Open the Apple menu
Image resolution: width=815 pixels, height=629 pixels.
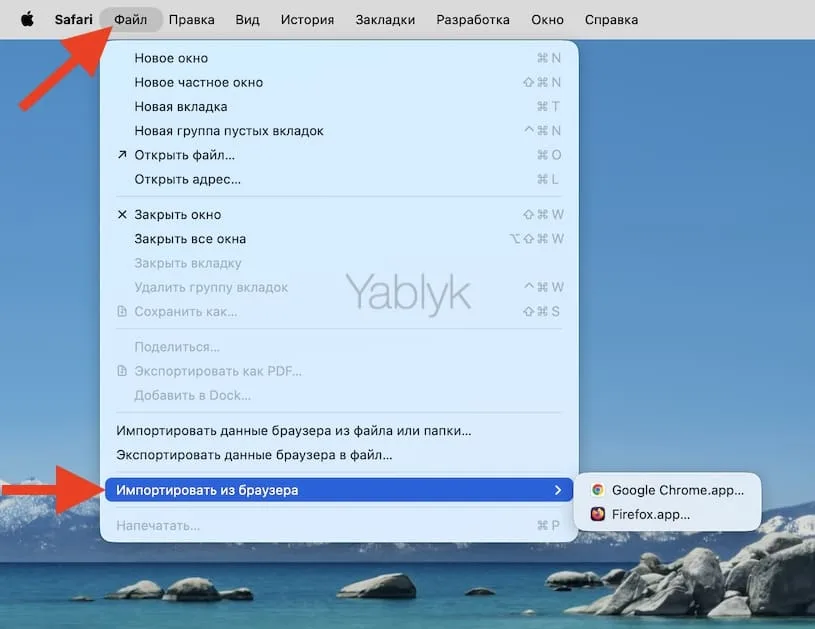(25, 18)
